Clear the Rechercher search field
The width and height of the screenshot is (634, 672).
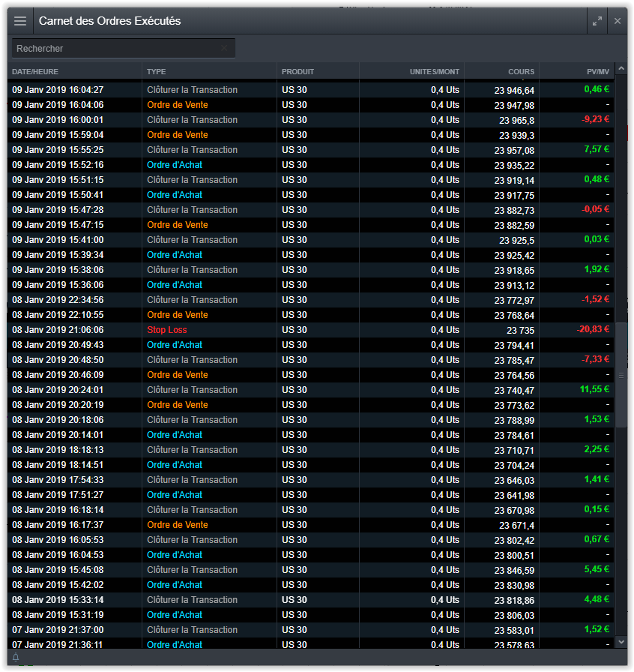(x=224, y=49)
